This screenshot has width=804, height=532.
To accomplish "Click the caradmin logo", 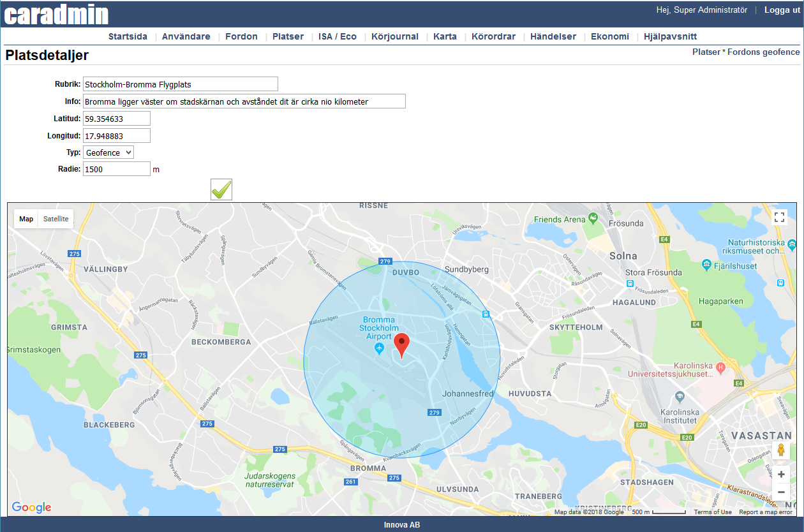I will tap(57, 14).
